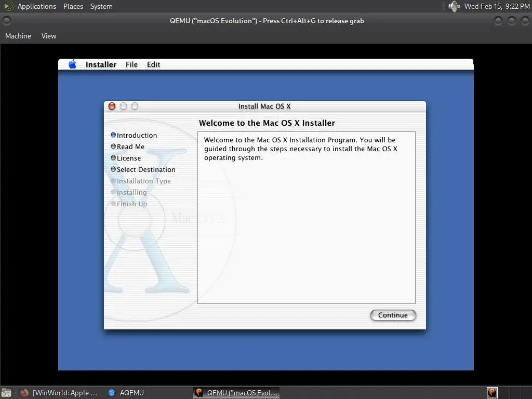
Task: Open the File menu in Installer
Action: [x=131, y=64]
